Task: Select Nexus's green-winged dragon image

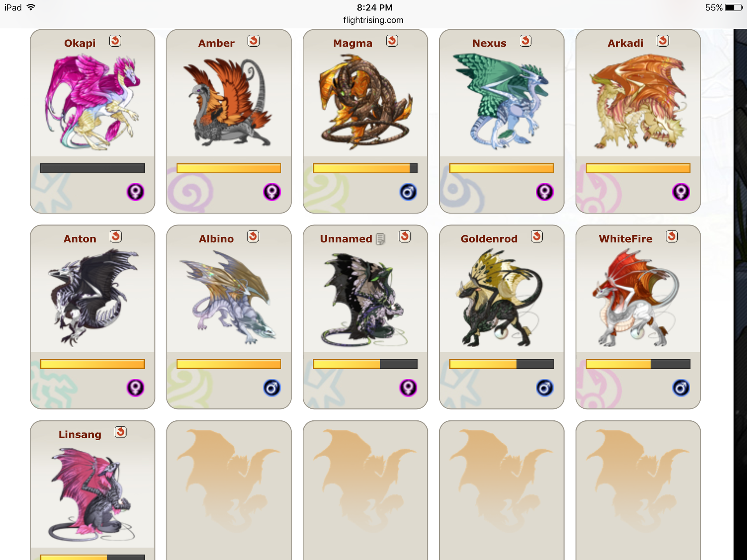Action: pyautogui.click(x=502, y=102)
